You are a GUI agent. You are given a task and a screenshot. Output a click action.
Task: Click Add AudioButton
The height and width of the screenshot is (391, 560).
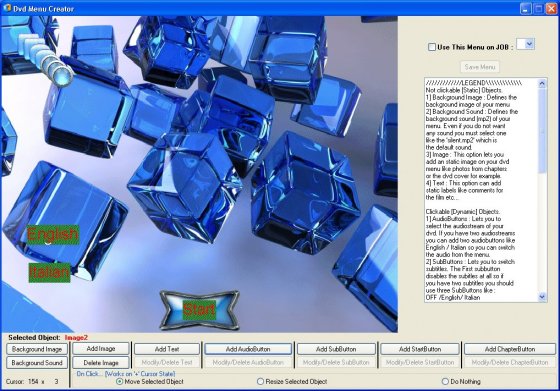click(x=248, y=349)
